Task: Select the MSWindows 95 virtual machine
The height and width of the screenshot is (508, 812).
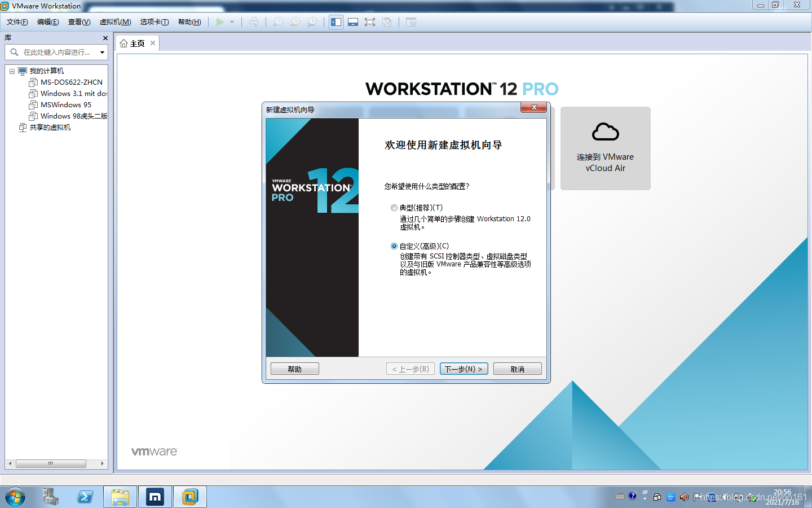Action: (66, 105)
